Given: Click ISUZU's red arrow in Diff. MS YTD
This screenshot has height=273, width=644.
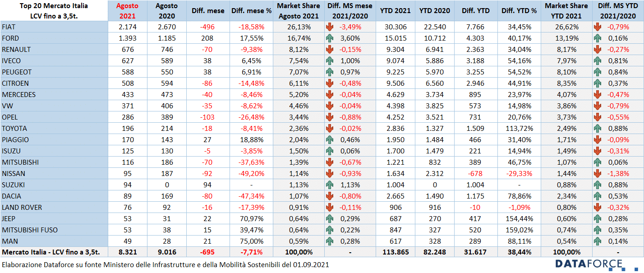Looking at the screenshot, I should (x=598, y=151).
